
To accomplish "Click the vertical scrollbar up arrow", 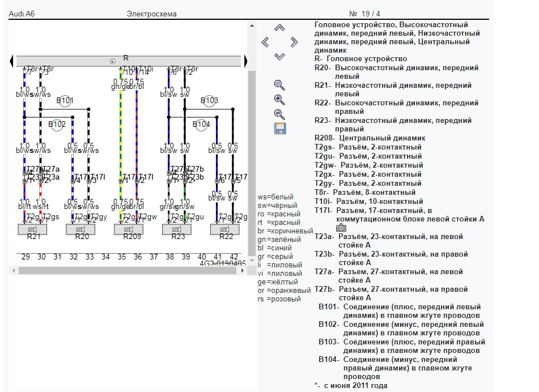I will 252,25.
